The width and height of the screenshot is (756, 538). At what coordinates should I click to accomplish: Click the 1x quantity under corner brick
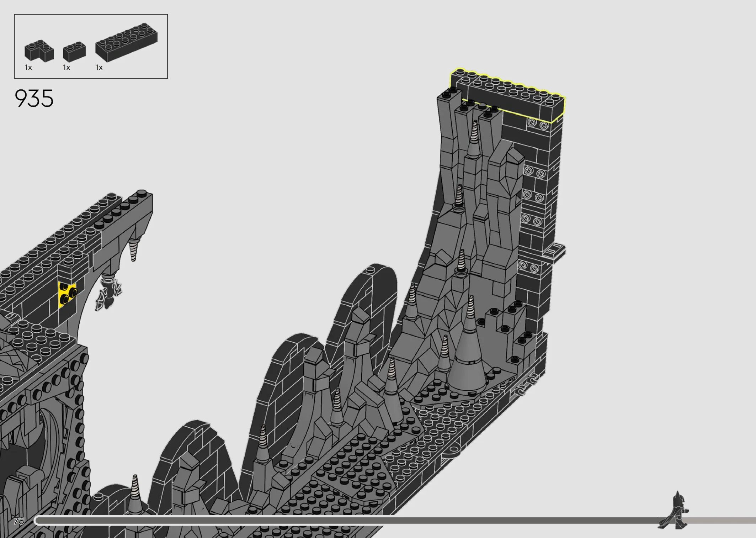28,68
